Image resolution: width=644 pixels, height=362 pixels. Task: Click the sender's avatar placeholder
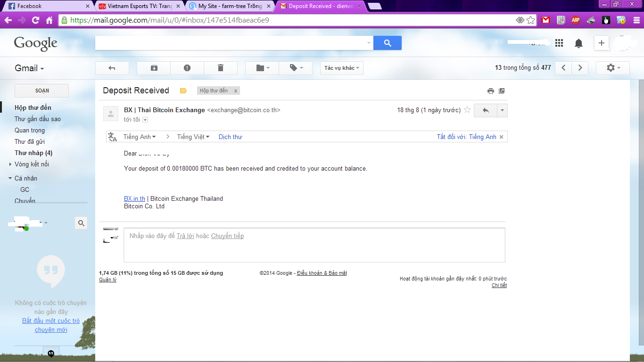click(111, 114)
